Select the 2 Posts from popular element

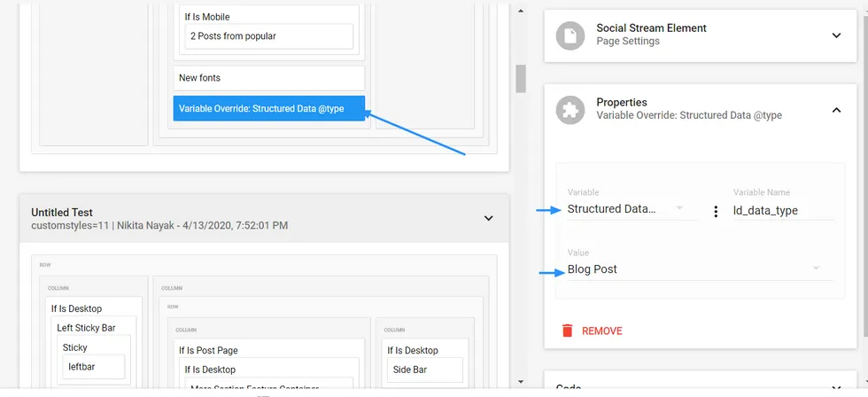268,36
